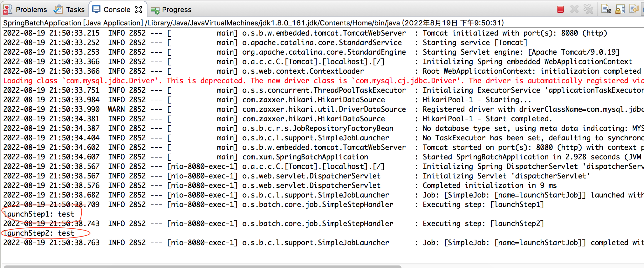Terminate the running application with red stop button
Viewport: 644px width, 268px height.
click(x=560, y=9)
